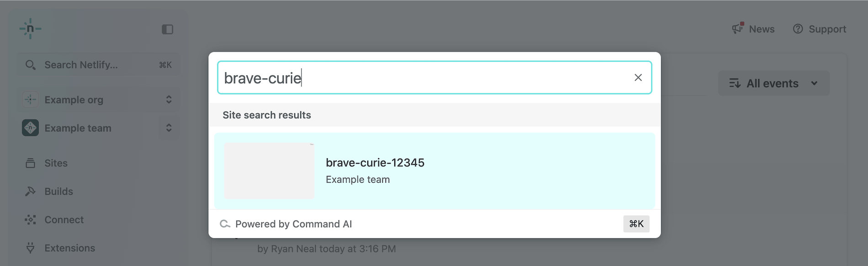Go to Builds in sidebar
Viewport: 868px width, 266px height.
(58, 192)
